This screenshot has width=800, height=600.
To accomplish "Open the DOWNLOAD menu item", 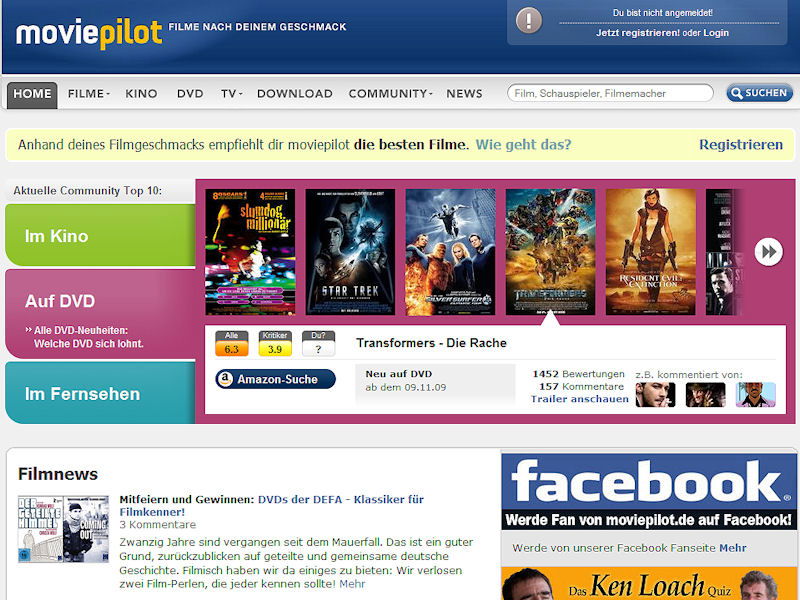I will 295,94.
